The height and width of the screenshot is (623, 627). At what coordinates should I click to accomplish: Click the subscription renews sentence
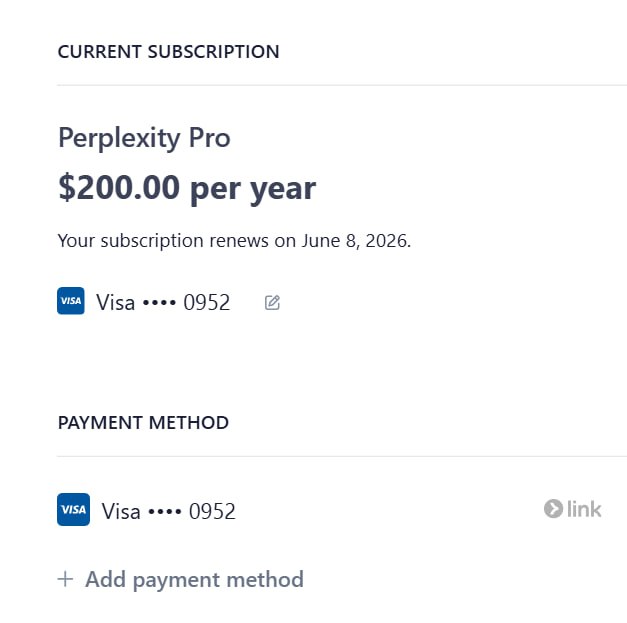tap(234, 241)
